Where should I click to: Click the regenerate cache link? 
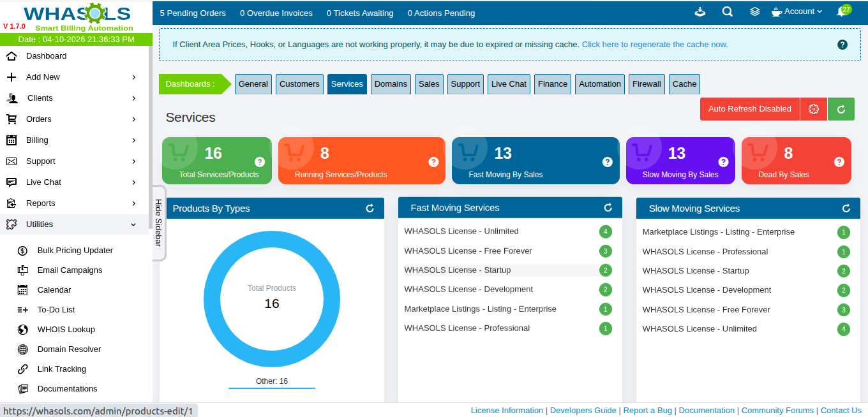654,45
